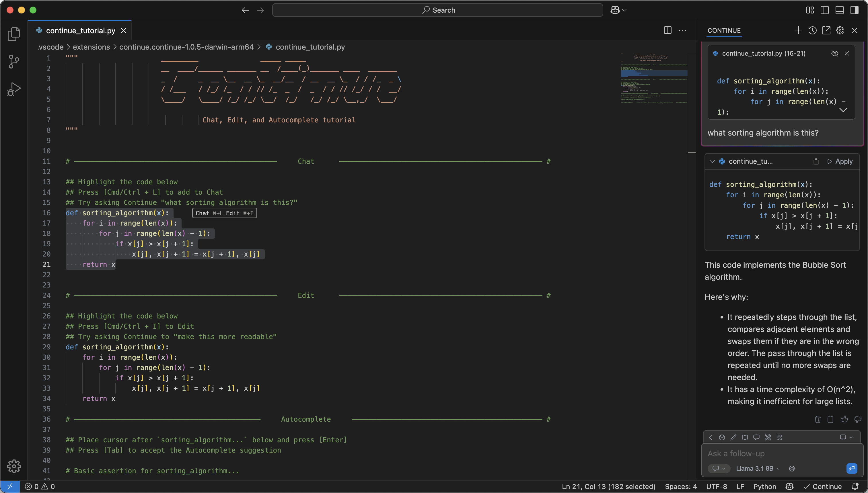This screenshot has width=868, height=493.
Task: Go forward with the navigation arrow
Action: pos(260,10)
